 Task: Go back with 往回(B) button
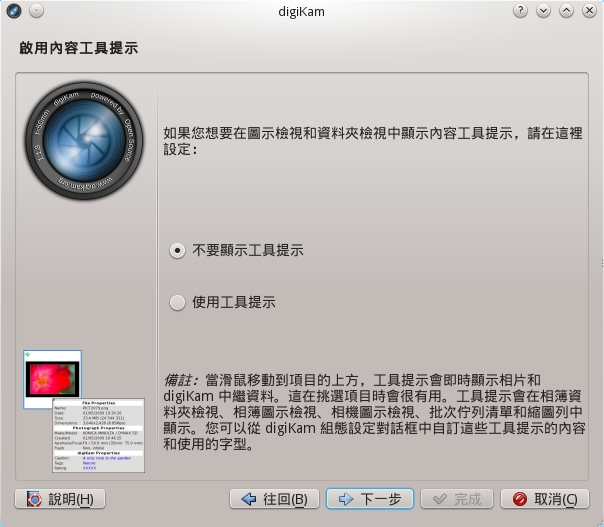(x=274, y=499)
